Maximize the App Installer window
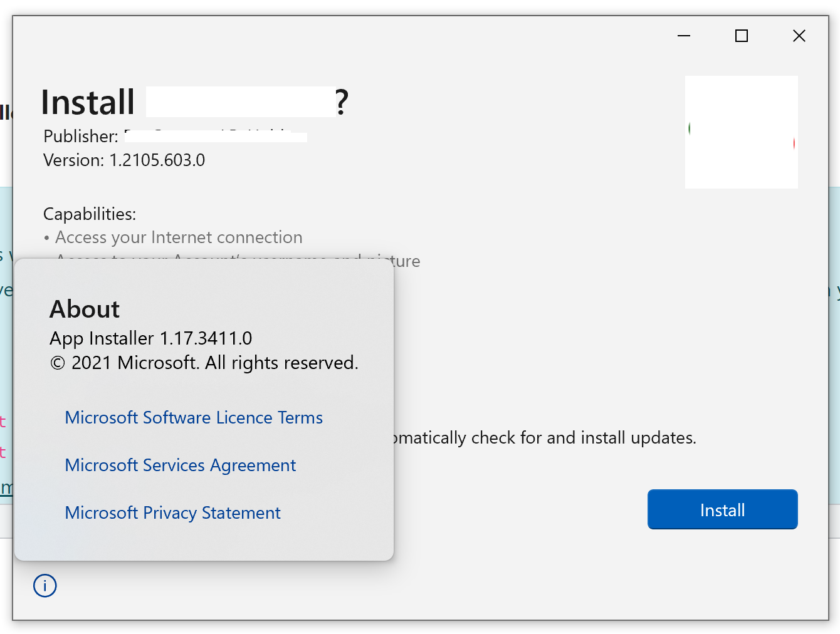The image size is (840, 634). (742, 36)
